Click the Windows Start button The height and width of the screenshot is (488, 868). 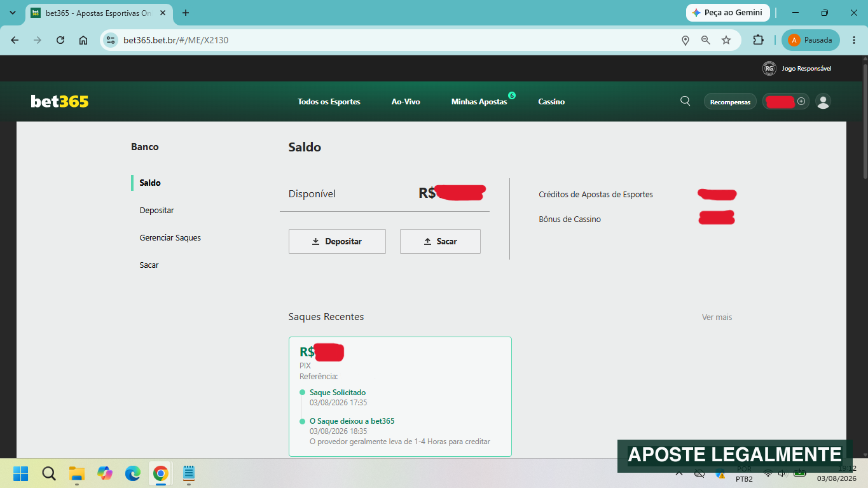coord(21,473)
